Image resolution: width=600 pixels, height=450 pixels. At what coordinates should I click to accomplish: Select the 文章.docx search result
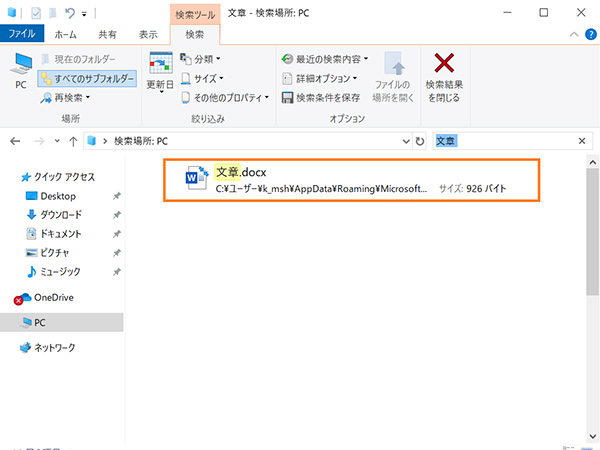[351, 180]
